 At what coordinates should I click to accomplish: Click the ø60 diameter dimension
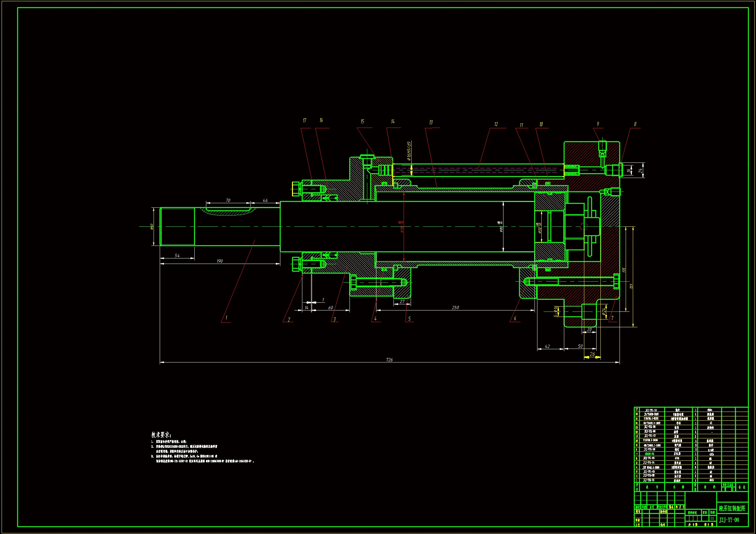coord(152,226)
